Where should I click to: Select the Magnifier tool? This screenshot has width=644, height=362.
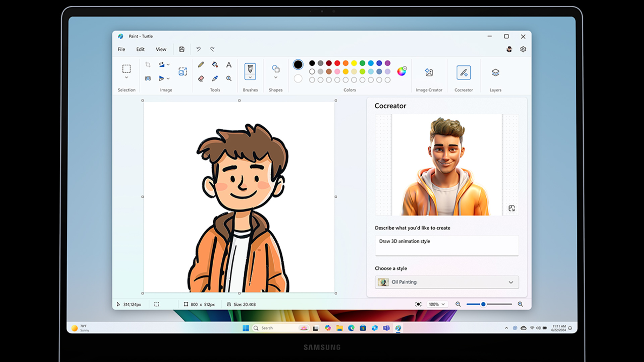[x=229, y=78]
